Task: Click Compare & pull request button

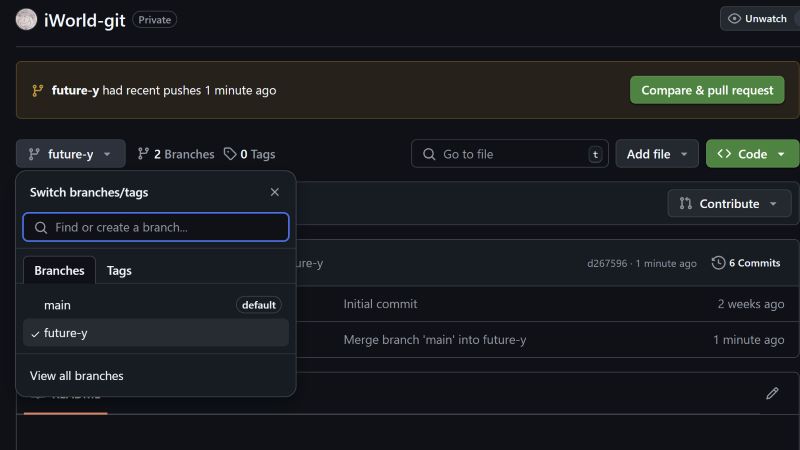Action: pyautogui.click(x=707, y=90)
